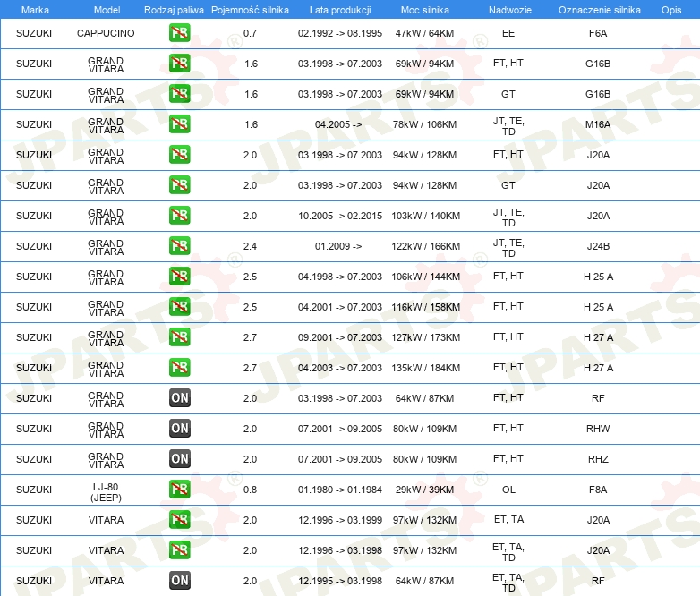Select the LJ-80 (JEEP) model name
This screenshot has width=700, height=596.
pyautogui.click(x=106, y=490)
